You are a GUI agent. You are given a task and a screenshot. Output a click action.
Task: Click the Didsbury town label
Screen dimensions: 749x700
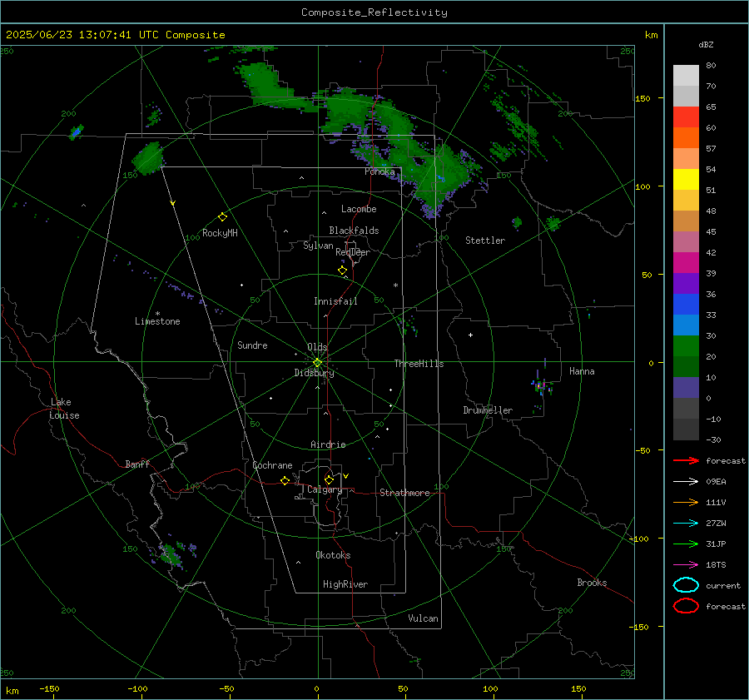click(x=314, y=373)
